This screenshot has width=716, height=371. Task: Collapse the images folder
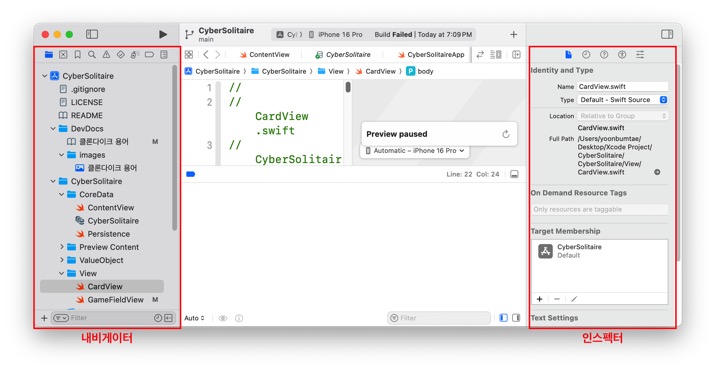point(61,155)
